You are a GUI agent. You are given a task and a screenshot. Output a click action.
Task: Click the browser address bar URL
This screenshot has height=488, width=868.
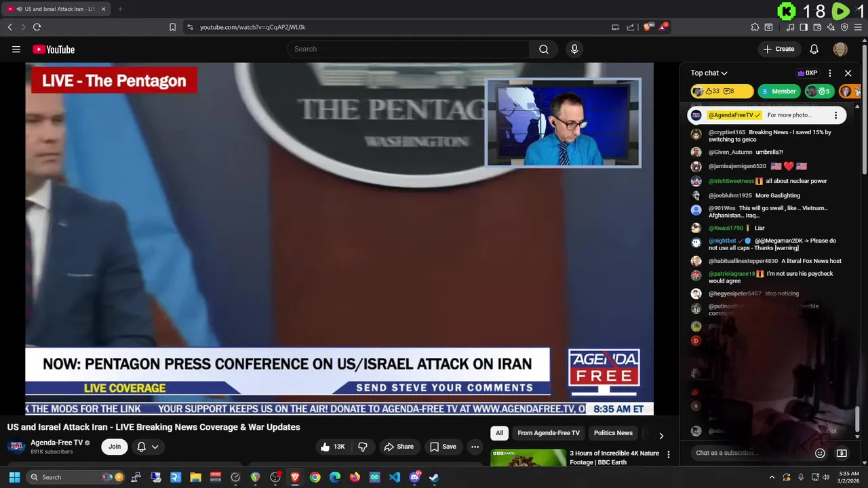252,27
